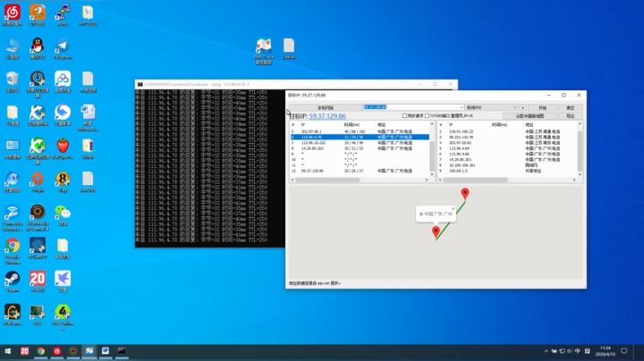The height and width of the screenshot is (361, 644).
Task: Select the right list row 10.100.108.181
Action: tap(507, 165)
